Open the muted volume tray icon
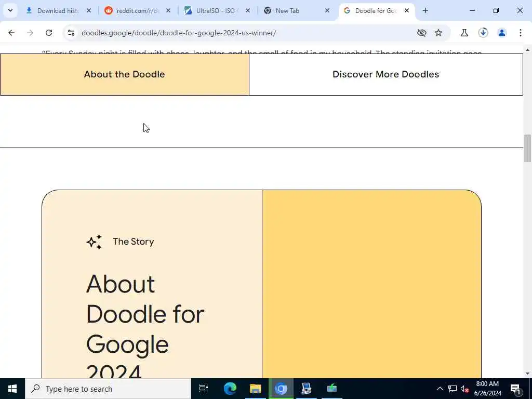 pos(464,389)
